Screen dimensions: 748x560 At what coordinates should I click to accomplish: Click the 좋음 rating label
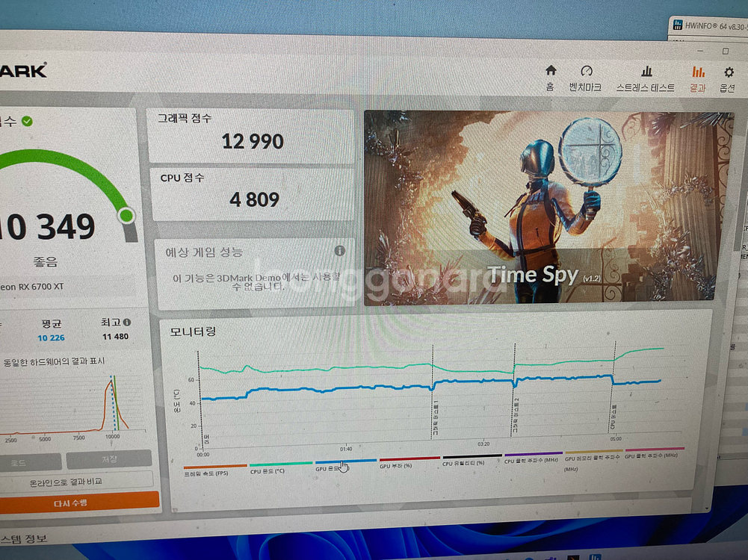pyautogui.click(x=46, y=261)
